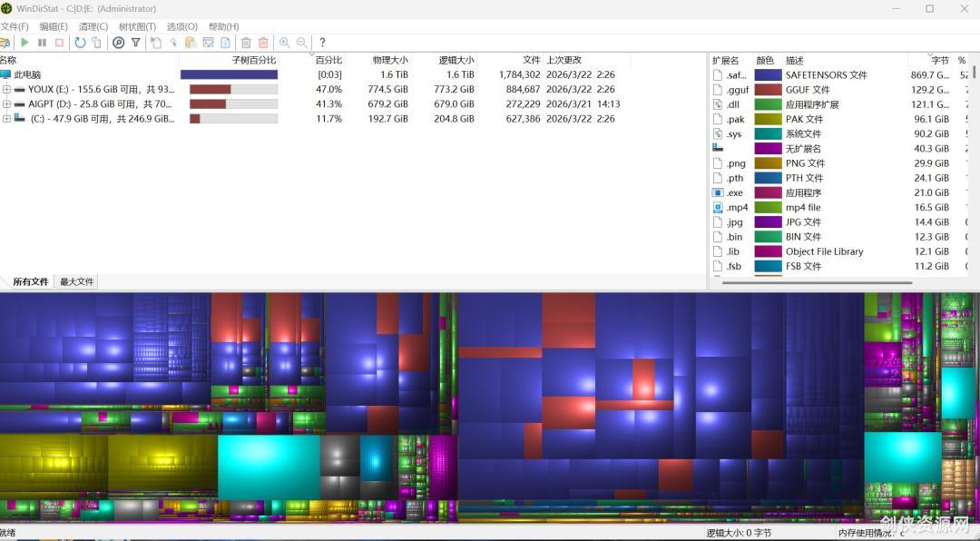This screenshot has height=541, width=980.
Task: Select the GGUF 文件 extension row
Action: point(808,90)
